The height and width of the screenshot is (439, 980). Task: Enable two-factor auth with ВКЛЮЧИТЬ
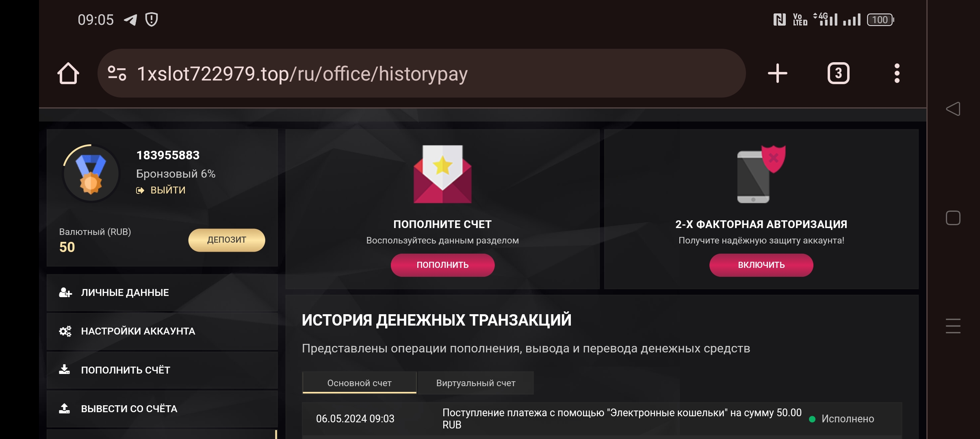point(761,265)
